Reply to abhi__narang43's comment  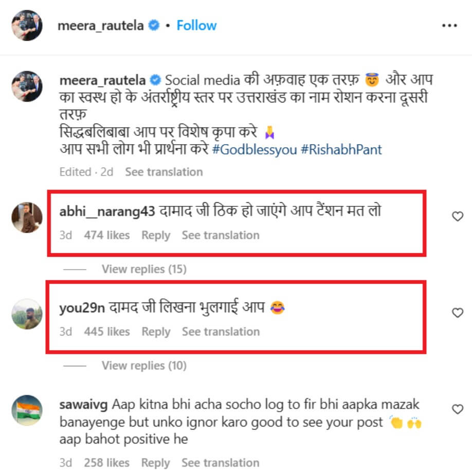tap(156, 235)
